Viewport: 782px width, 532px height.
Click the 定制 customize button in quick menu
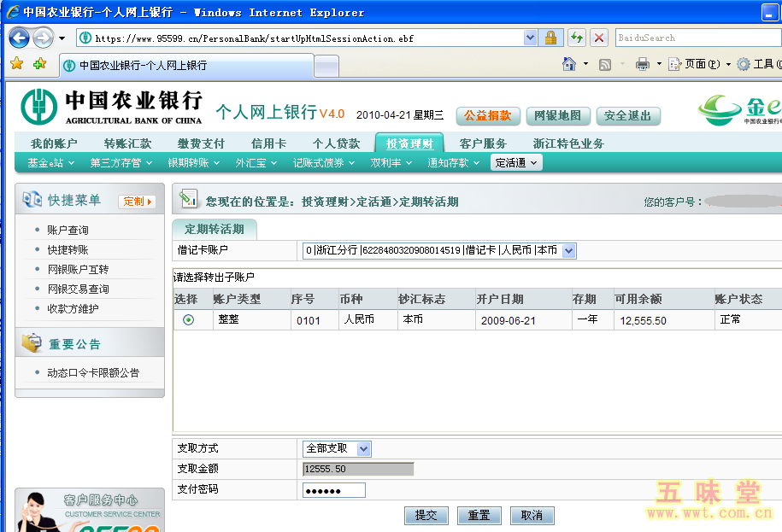tap(138, 202)
